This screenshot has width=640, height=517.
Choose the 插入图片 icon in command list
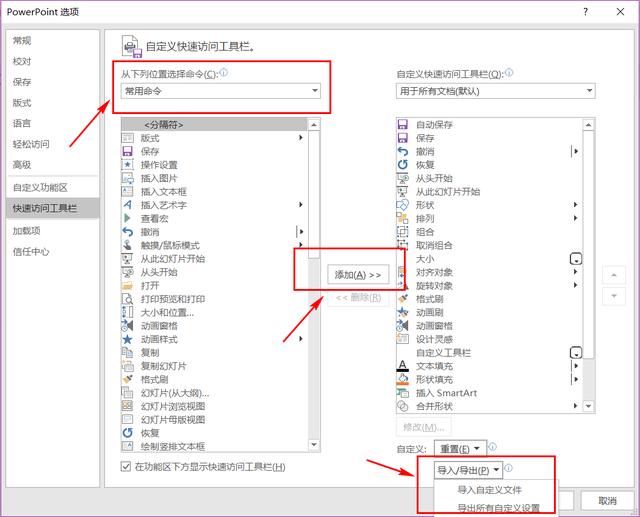point(127,178)
